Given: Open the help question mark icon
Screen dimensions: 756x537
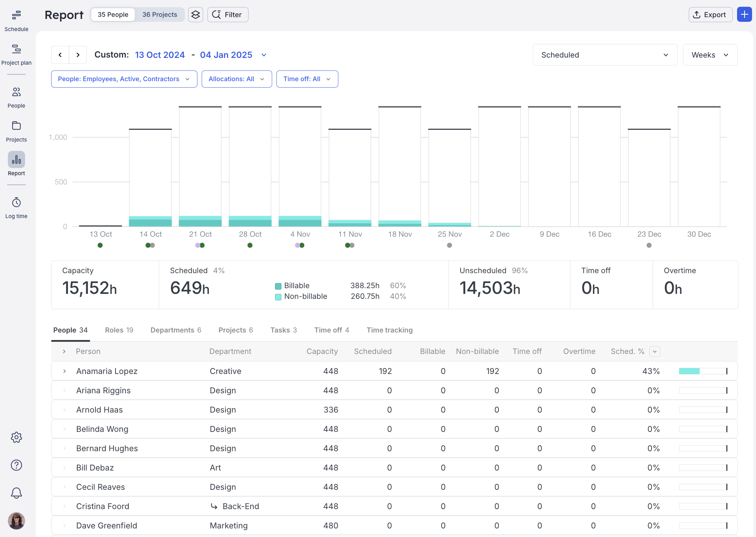Looking at the screenshot, I should [x=16, y=465].
